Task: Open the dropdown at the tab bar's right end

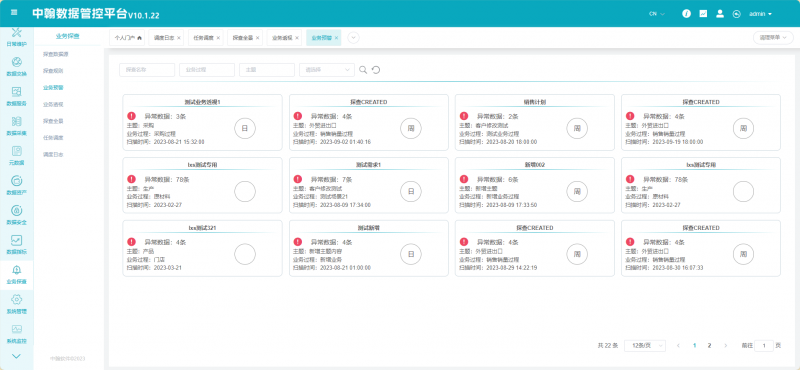Action: [773, 38]
